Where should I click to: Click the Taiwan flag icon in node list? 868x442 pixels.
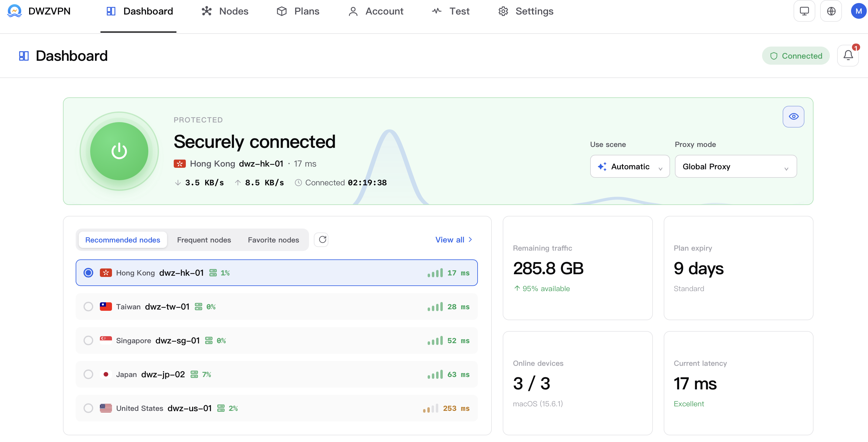pyautogui.click(x=105, y=306)
